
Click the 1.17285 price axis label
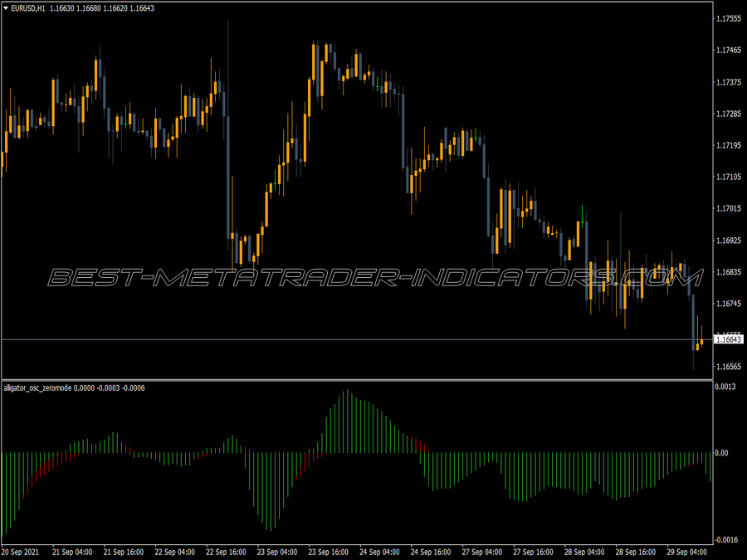tap(729, 114)
